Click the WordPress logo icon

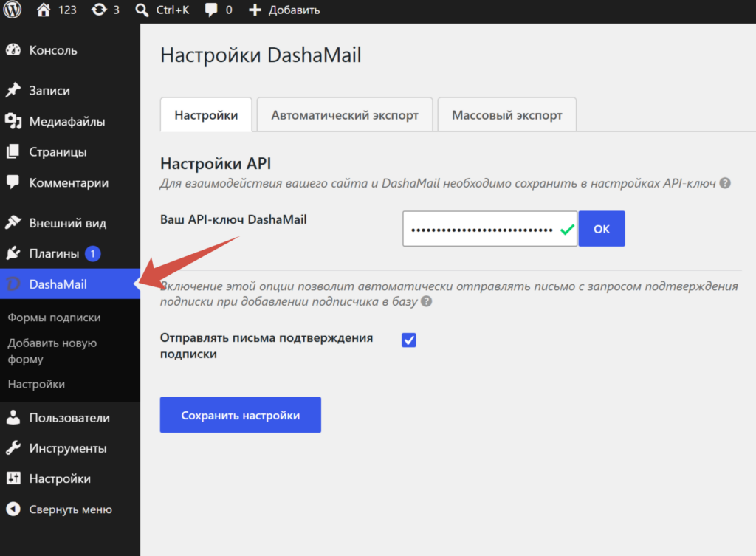coord(13,10)
